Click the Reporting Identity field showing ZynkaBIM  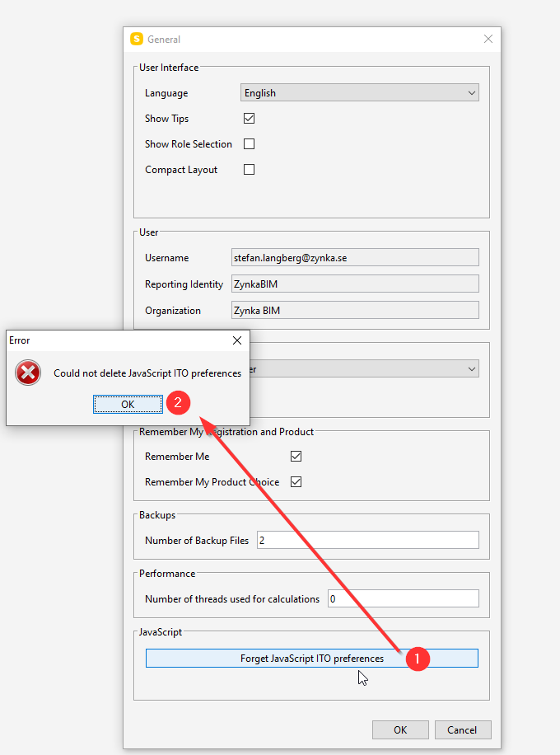point(355,284)
